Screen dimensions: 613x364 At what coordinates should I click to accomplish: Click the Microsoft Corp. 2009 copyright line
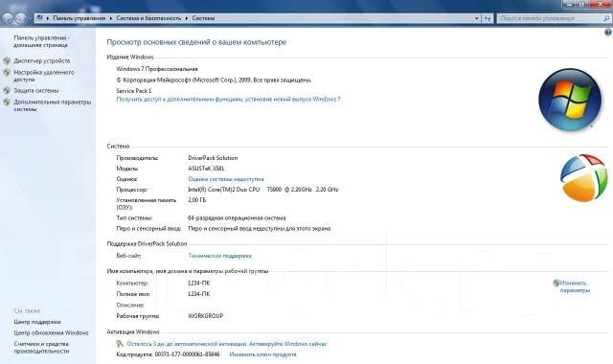tap(214, 80)
